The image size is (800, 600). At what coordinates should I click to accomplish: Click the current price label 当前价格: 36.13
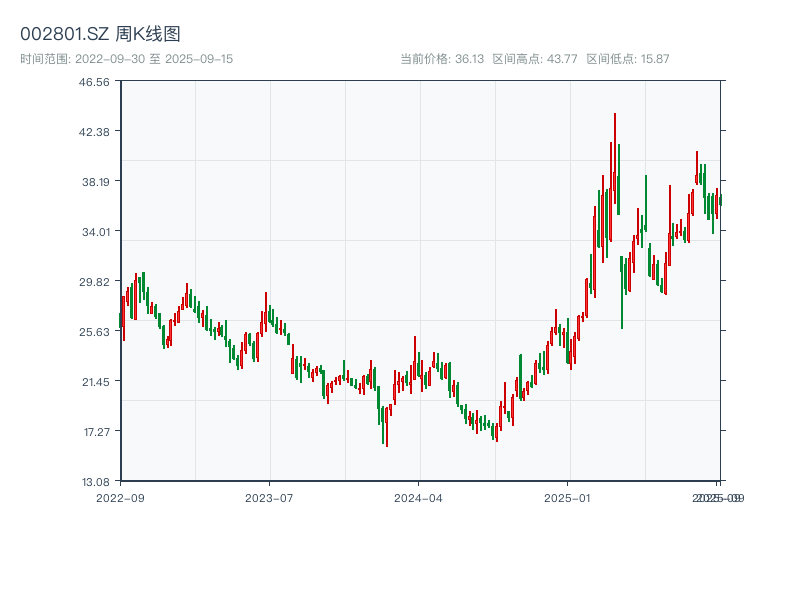tap(442, 59)
